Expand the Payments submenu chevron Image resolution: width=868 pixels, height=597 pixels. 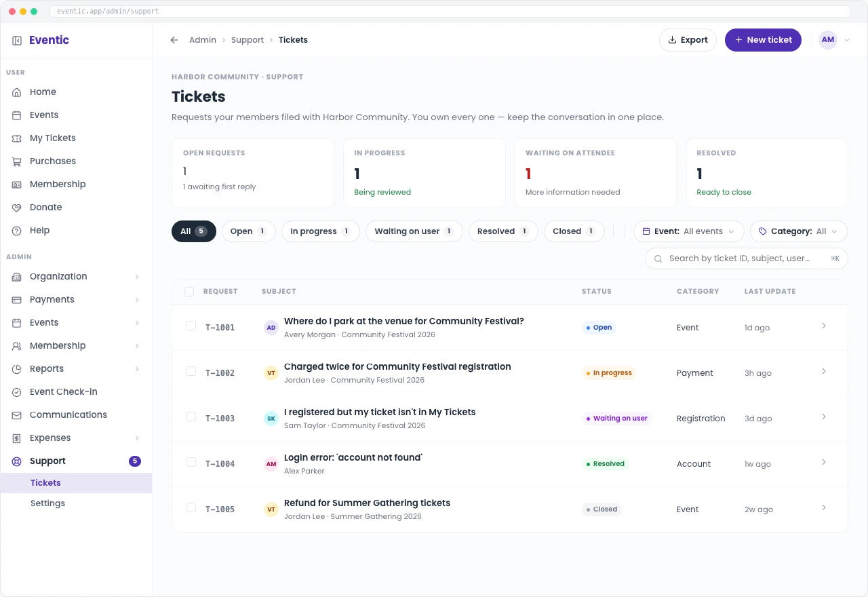click(137, 300)
